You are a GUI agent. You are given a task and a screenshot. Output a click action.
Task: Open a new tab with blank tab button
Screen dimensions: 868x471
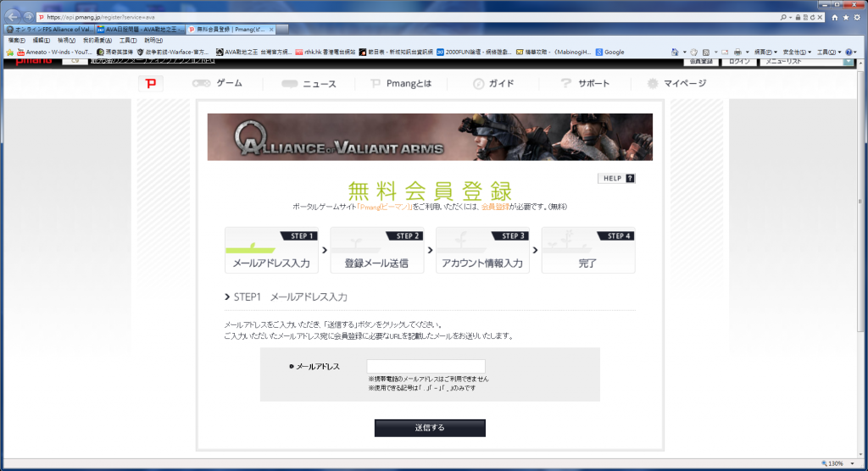click(282, 30)
